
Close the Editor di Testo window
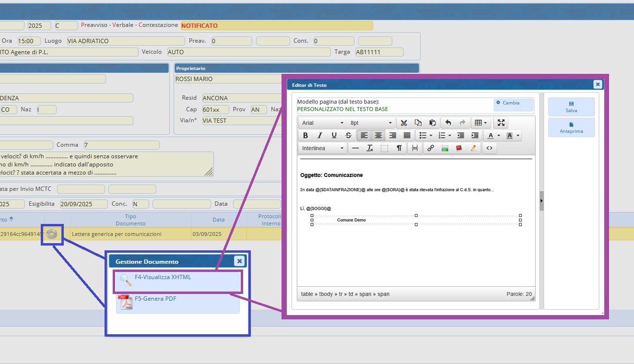(598, 84)
